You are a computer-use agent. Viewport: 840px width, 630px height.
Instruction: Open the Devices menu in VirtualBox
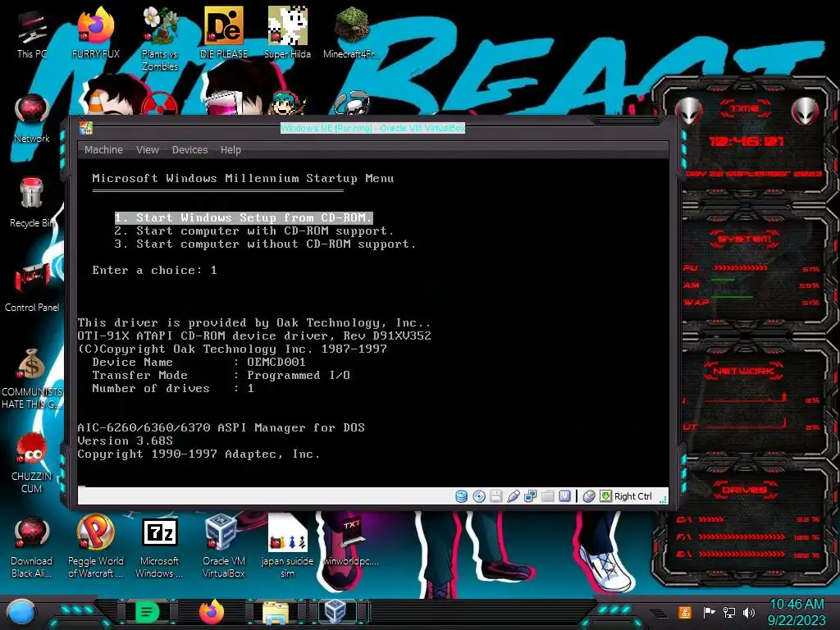[x=189, y=150]
